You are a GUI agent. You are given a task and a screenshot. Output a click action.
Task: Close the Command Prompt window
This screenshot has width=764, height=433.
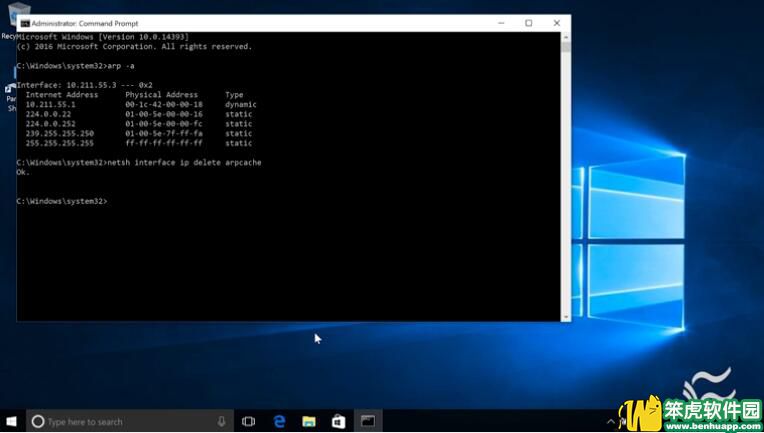[x=557, y=23]
